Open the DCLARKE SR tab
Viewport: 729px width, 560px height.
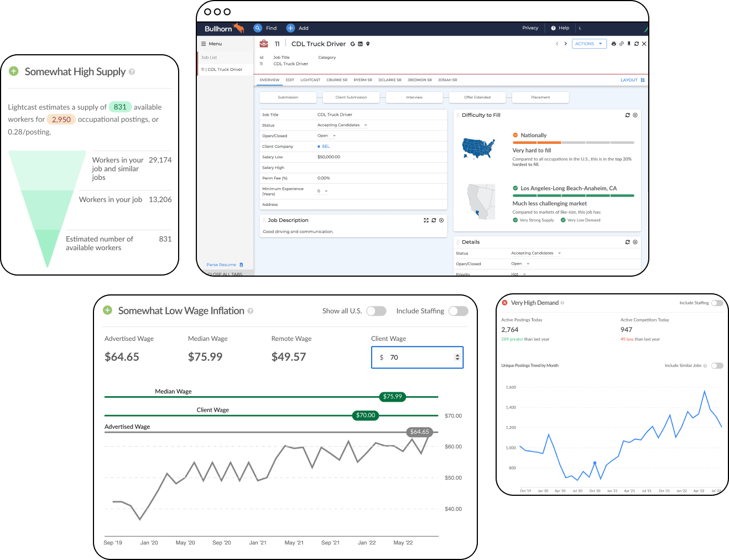click(390, 80)
